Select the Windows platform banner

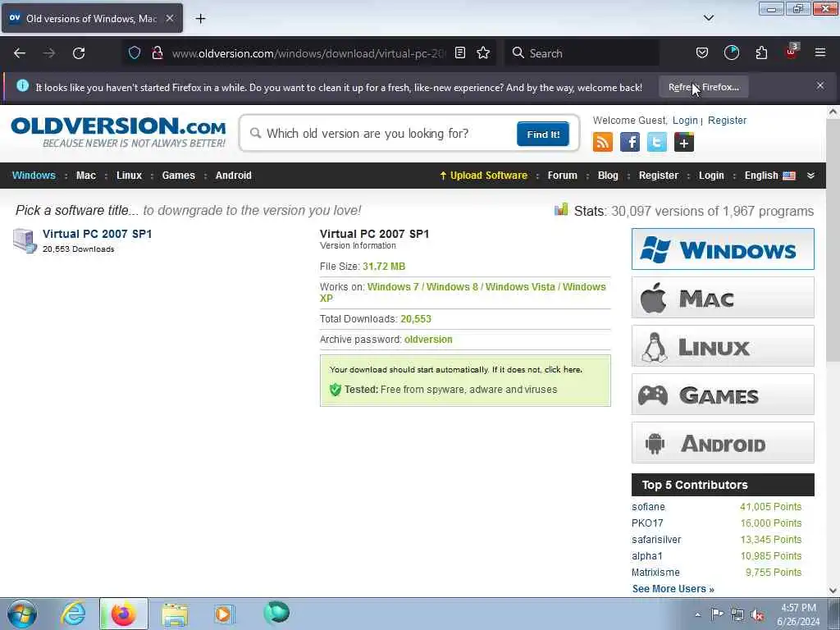click(723, 249)
